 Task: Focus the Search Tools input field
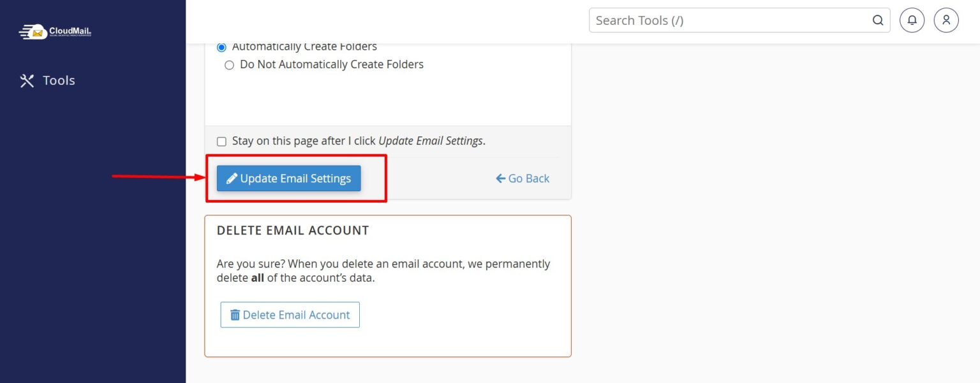pyautogui.click(x=727, y=20)
